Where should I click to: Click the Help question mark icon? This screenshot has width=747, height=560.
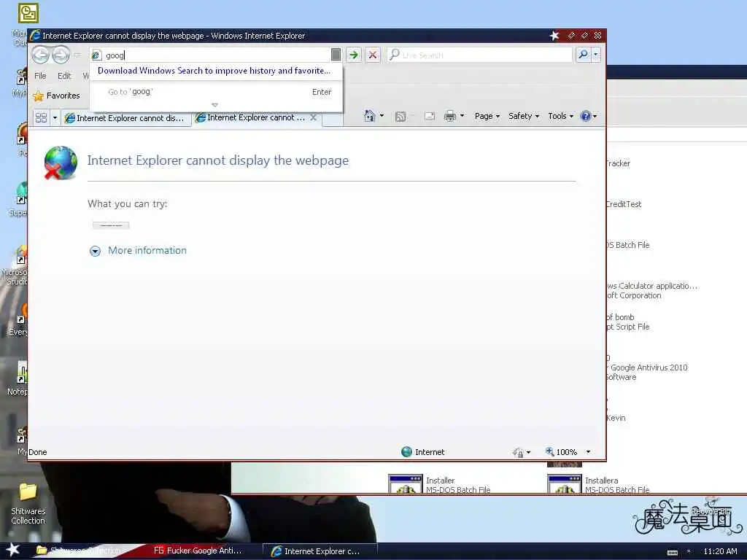(x=586, y=116)
